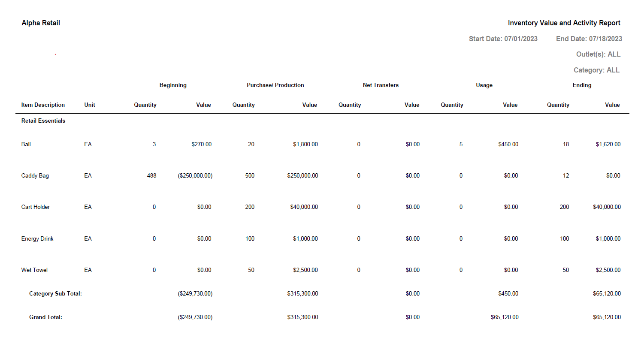This screenshot has height=338, width=644.
Task: Select Energy Drink's purchase value "$1,000.00"
Action: pos(305,239)
